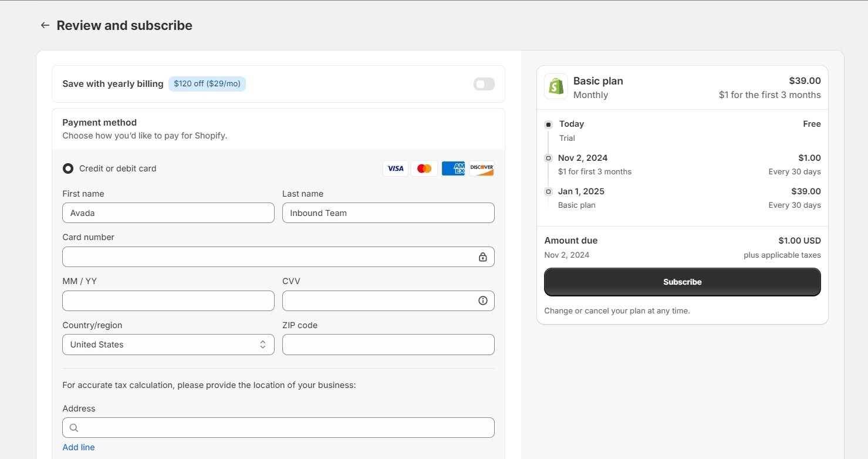Click the Mastercard logo
Screen dimensions: 868x459
(x=424, y=168)
